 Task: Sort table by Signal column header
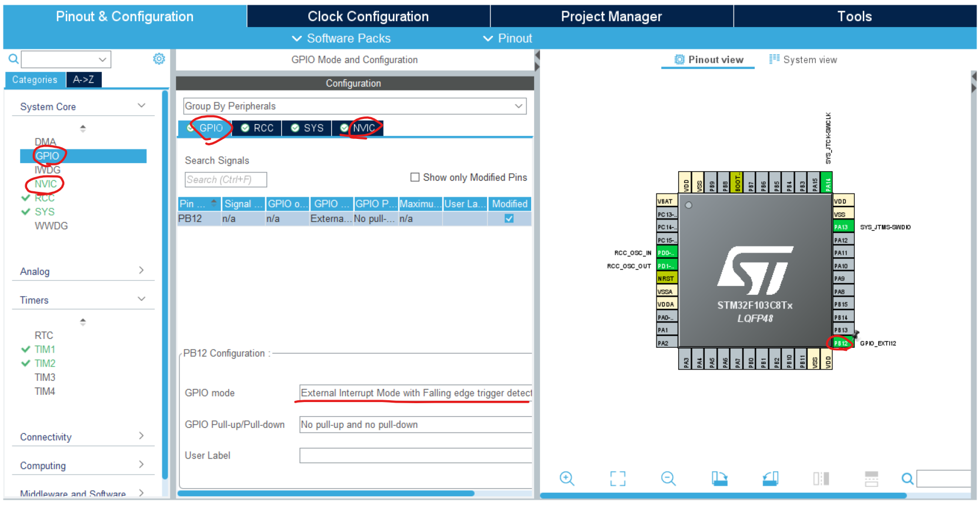(x=244, y=204)
